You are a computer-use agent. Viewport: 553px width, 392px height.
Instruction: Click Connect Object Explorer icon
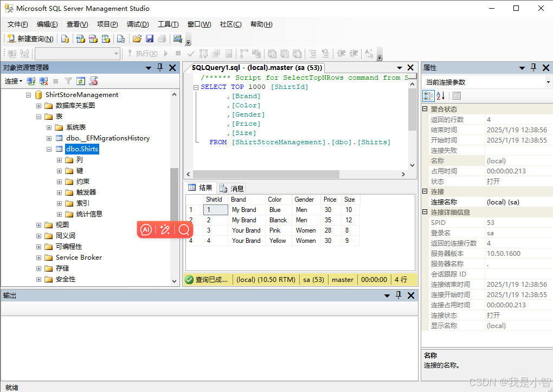coord(31,81)
